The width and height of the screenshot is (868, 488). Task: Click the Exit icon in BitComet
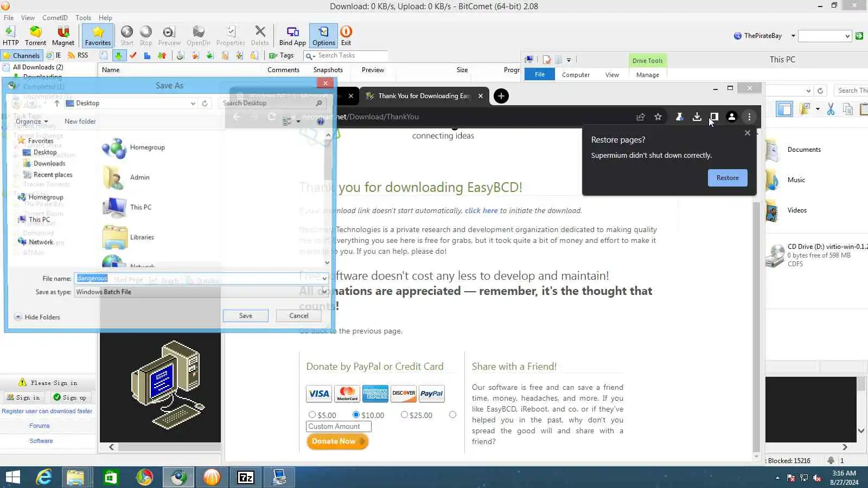click(x=346, y=36)
